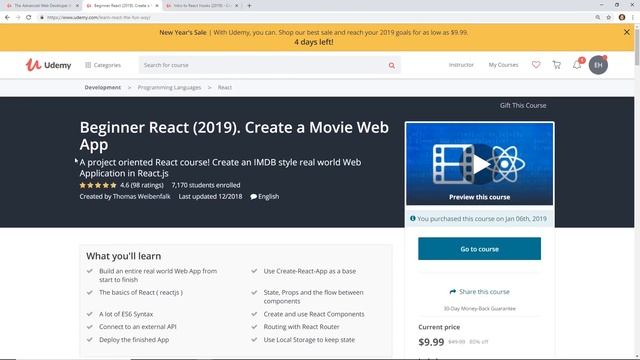Click the course title heading

click(x=234, y=136)
